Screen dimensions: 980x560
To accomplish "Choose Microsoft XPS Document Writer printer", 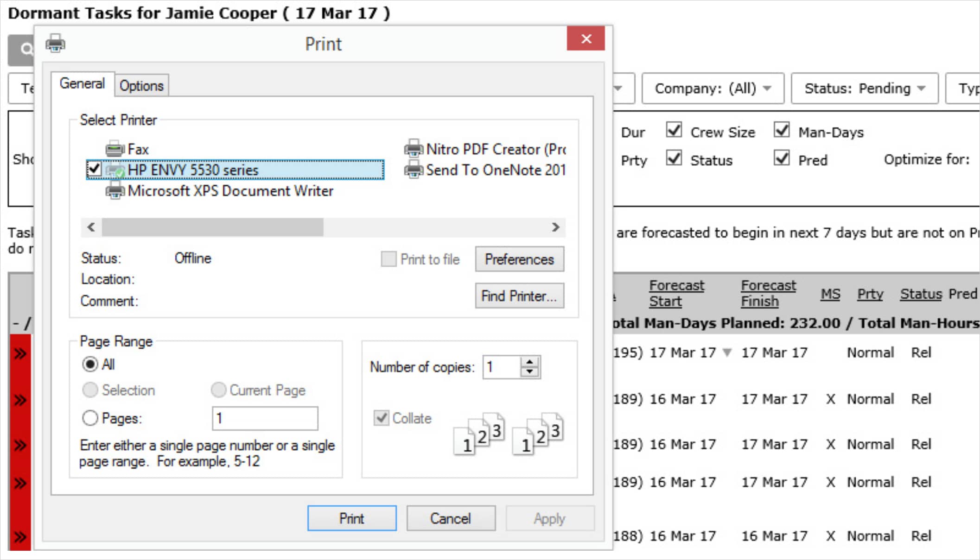I will pos(219,191).
